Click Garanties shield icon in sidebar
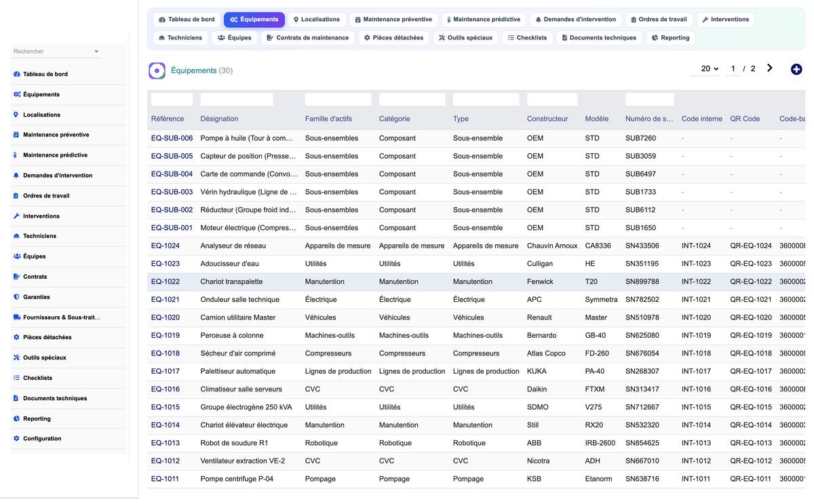This screenshot has height=504, width=814. [16, 297]
